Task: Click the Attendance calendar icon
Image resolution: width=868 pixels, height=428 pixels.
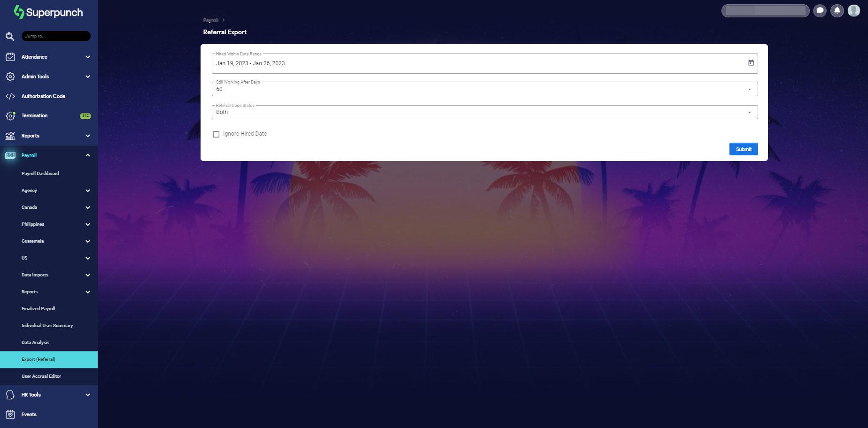Action: 10,57
